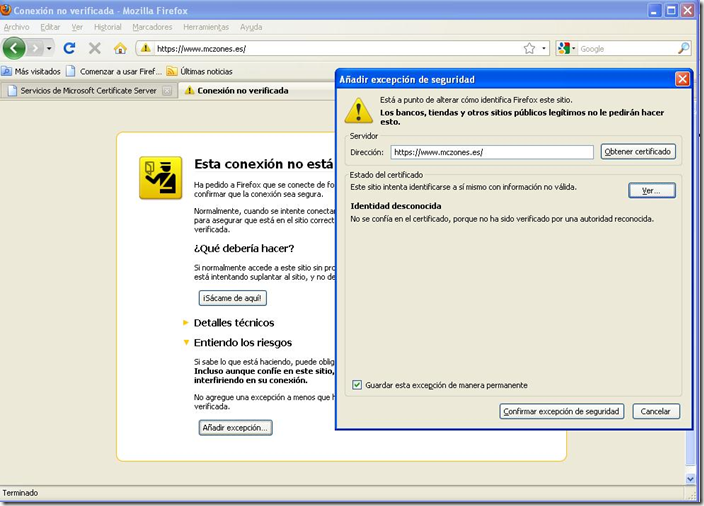Open the Editar menu
The image size is (704, 506).
(50, 27)
